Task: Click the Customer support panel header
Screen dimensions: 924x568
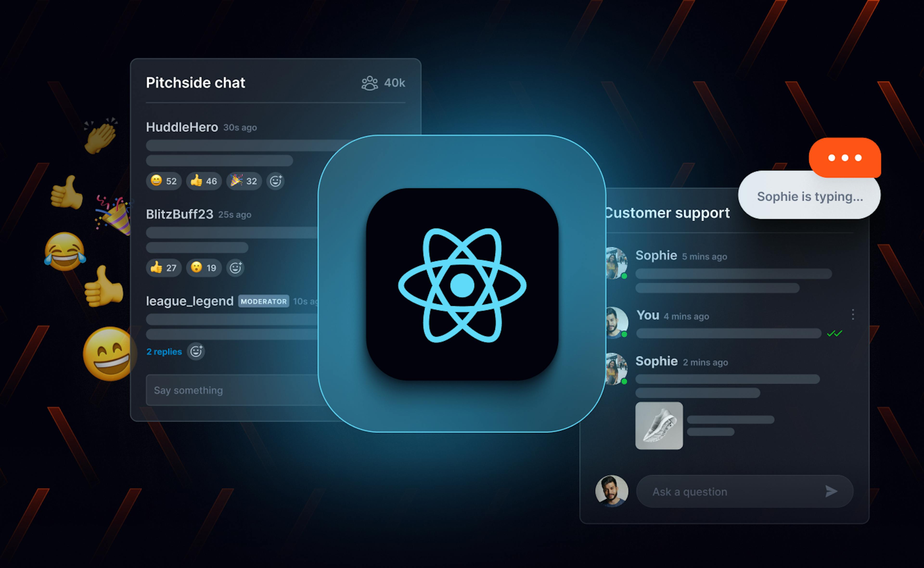Action: 667,213
